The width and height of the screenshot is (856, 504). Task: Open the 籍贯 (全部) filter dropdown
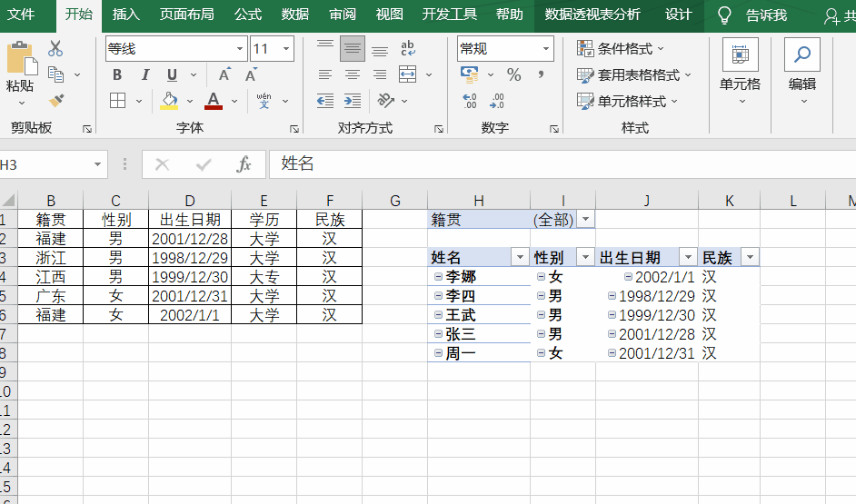[x=586, y=219]
